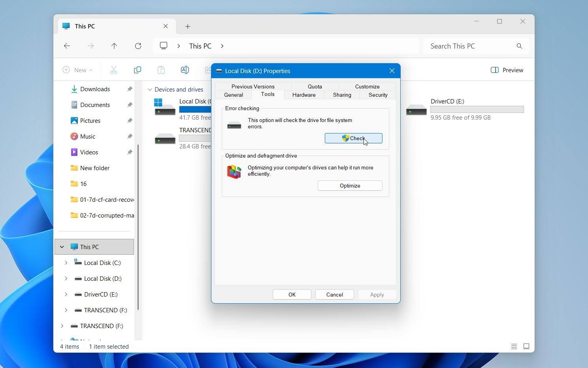Open Music in the sidebar

click(88, 137)
